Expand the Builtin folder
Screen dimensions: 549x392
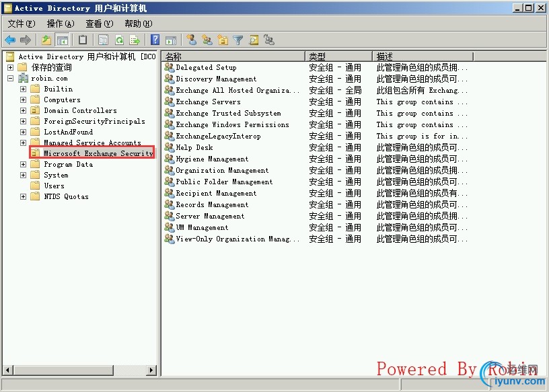[23, 89]
